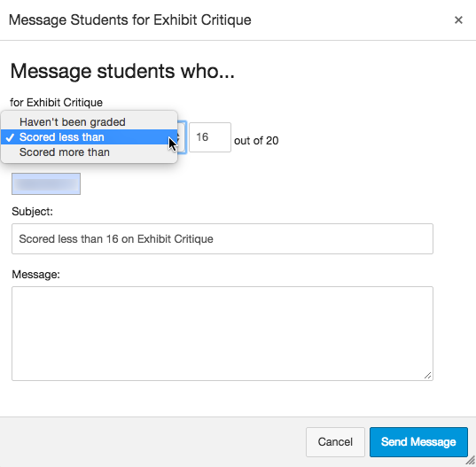Click the "Subject:" label
Image resolution: width=476 pixels, height=467 pixels.
(32, 212)
